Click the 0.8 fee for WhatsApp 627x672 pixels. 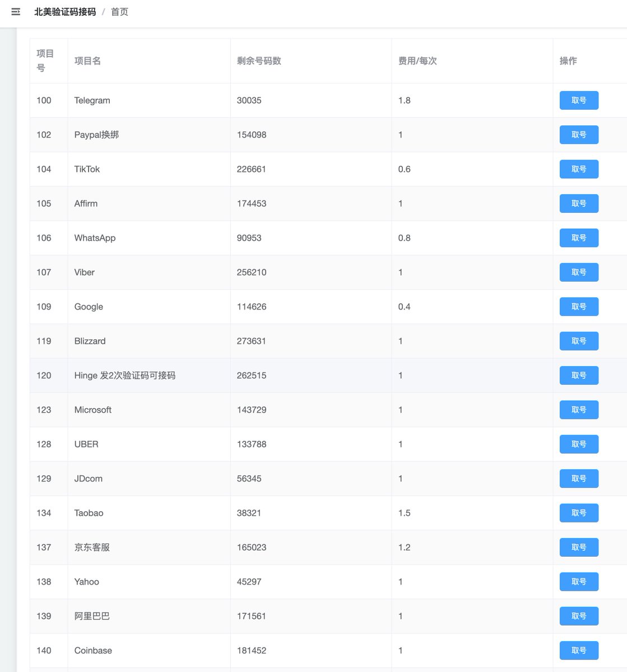tap(404, 238)
